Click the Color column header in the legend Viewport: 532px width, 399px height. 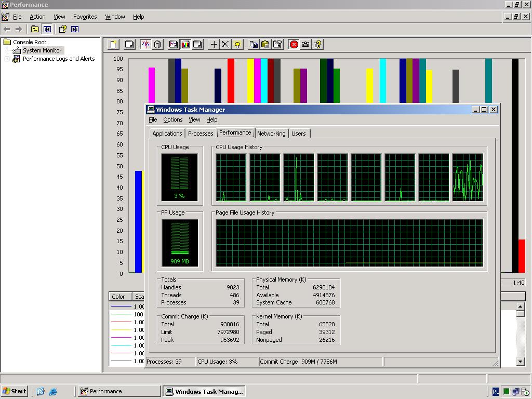(120, 297)
